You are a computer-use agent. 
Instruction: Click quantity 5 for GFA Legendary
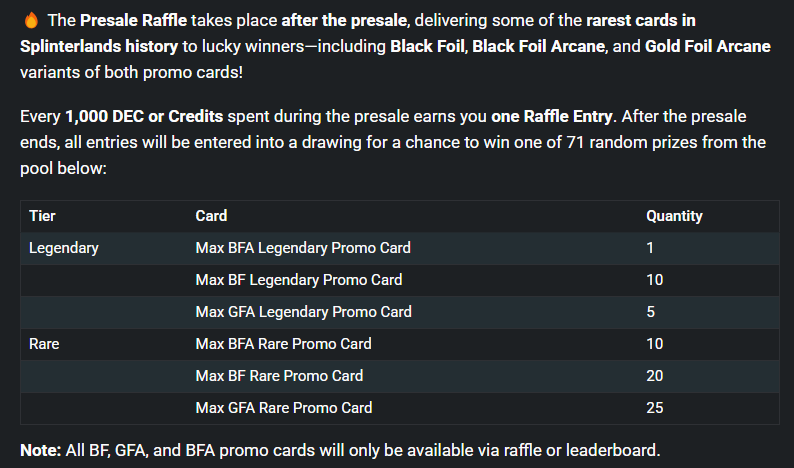651,312
